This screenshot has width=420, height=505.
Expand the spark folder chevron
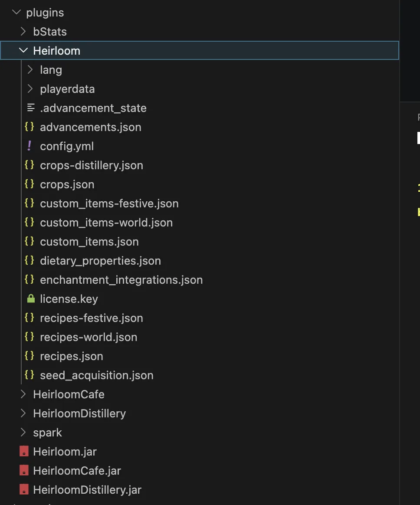[23, 432]
